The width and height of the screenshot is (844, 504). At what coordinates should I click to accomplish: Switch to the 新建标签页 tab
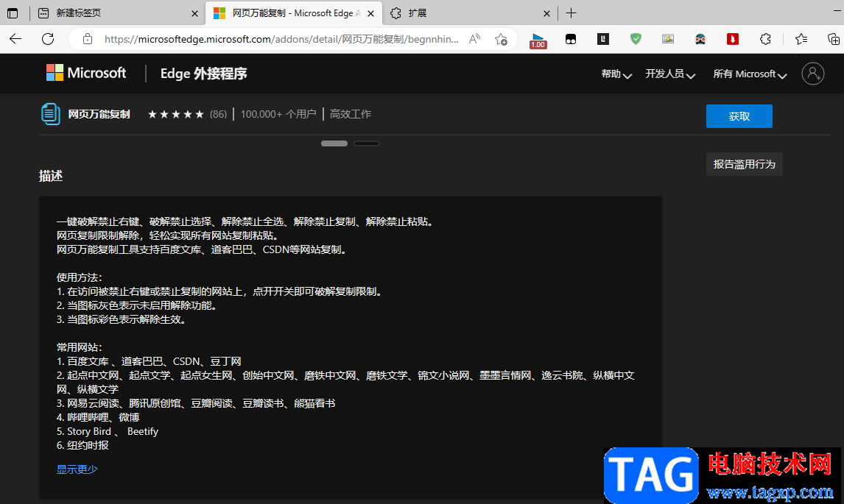(117, 13)
